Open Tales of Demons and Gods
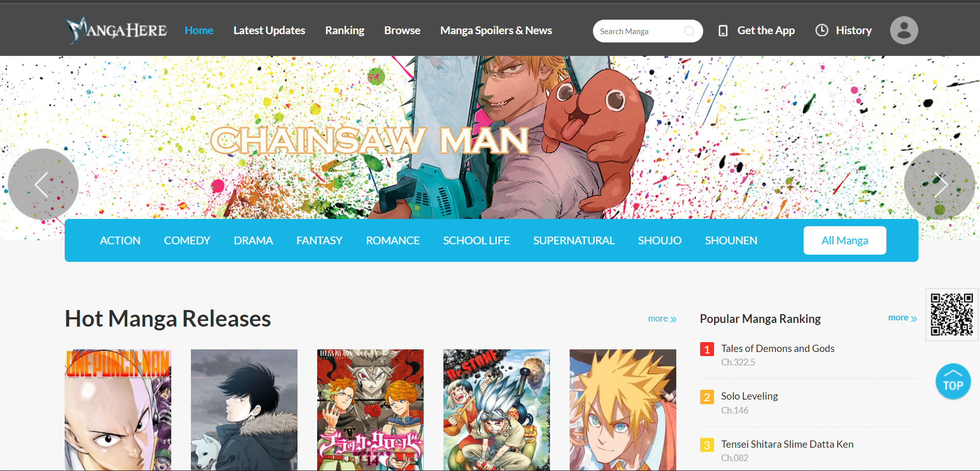Screen dimensions: 980x471 pyautogui.click(x=778, y=348)
